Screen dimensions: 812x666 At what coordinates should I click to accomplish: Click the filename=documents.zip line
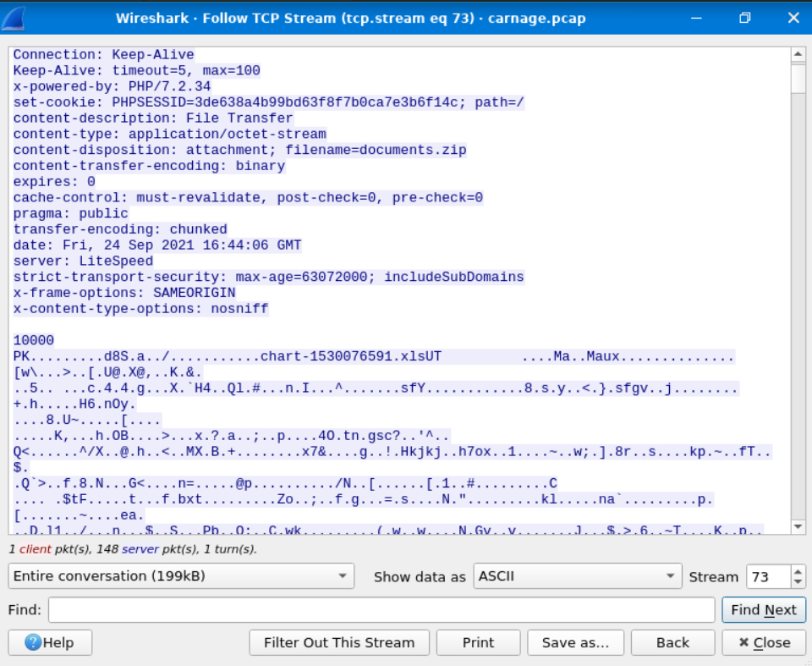pos(239,151)
